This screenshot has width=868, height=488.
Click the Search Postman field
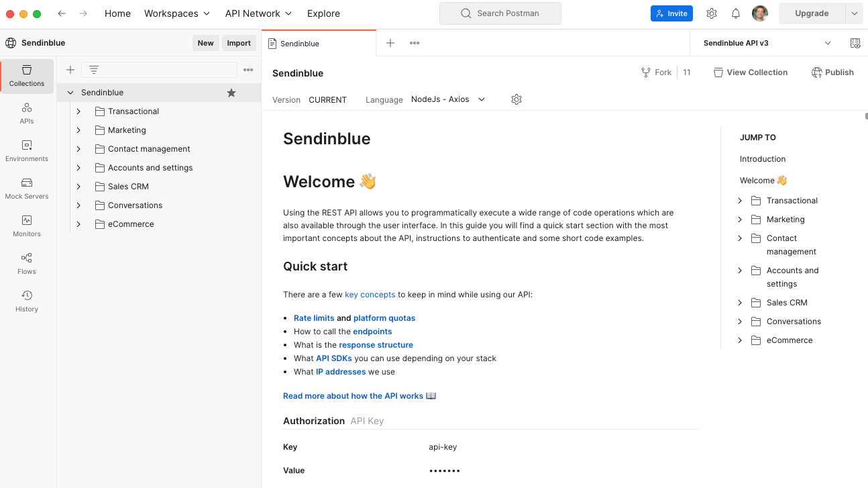coord(500,13)
